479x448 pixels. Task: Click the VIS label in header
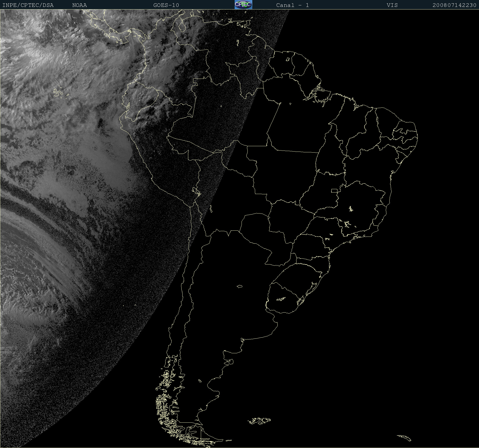click(x=392, y=5)
